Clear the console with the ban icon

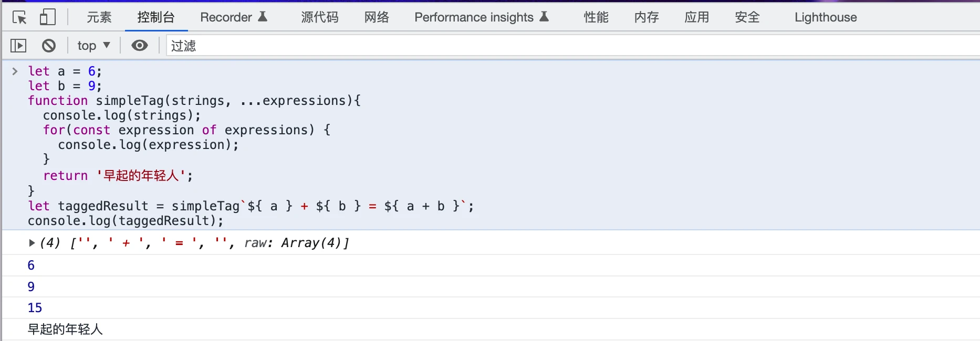pyautogui.click(x=49, y=46)
